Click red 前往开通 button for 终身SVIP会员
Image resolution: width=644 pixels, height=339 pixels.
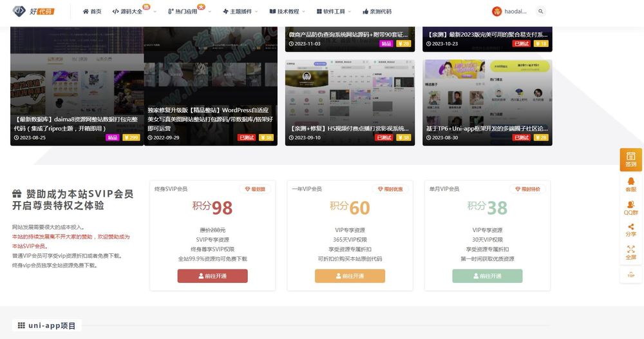pos(213,276)
